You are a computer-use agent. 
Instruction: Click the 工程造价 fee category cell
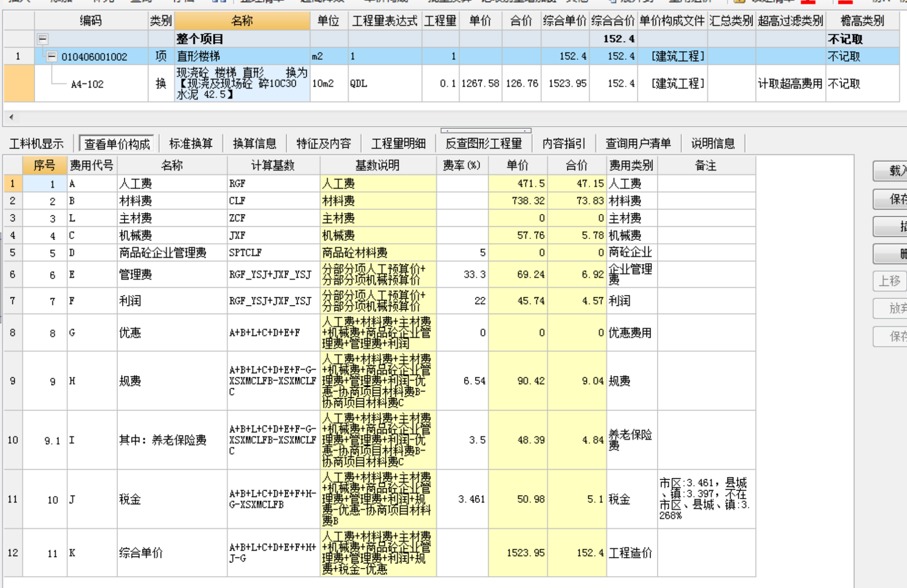[x=632, y=553]
